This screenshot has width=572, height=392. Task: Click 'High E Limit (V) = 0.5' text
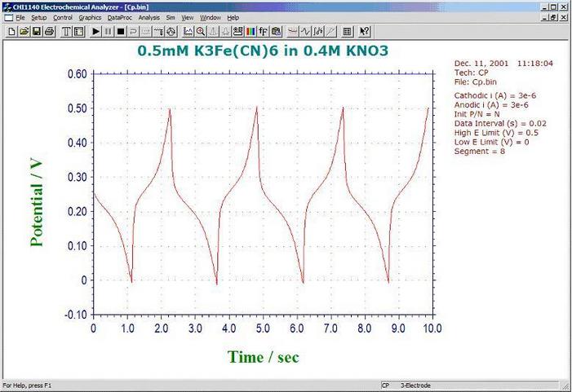496,133
